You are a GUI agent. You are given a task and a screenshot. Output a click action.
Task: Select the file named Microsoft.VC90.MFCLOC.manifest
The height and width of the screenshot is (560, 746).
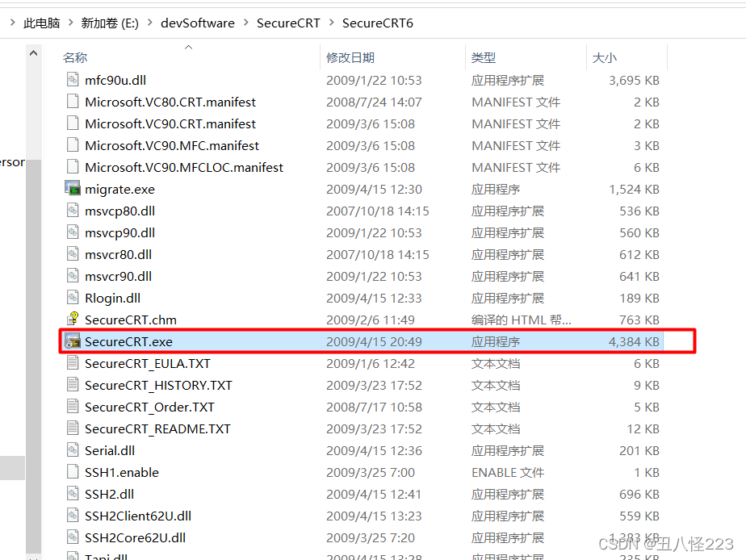(x=183, y=167)
